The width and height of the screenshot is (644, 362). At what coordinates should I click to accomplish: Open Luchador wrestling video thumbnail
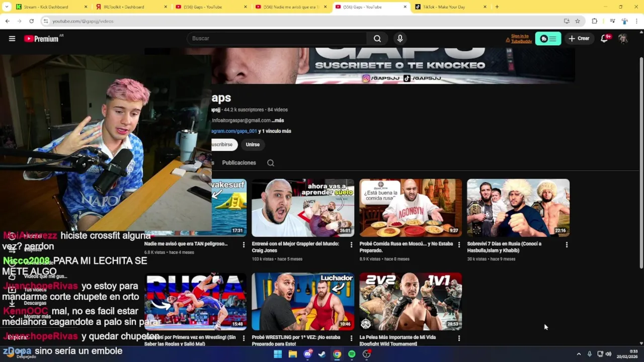pos(303,301)
